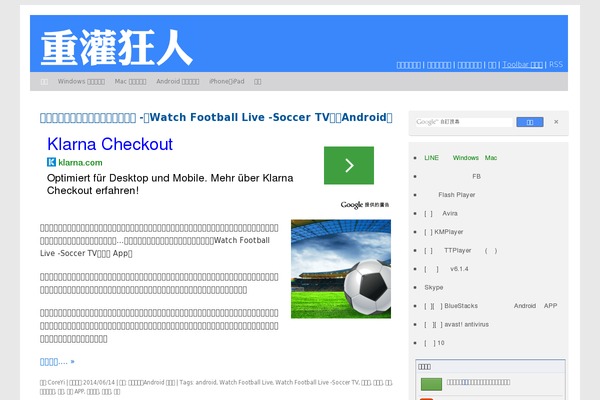Open the TTPlayer sidebar link
Viewport: 600px width, 400px height.
click(x=460, y=250)
